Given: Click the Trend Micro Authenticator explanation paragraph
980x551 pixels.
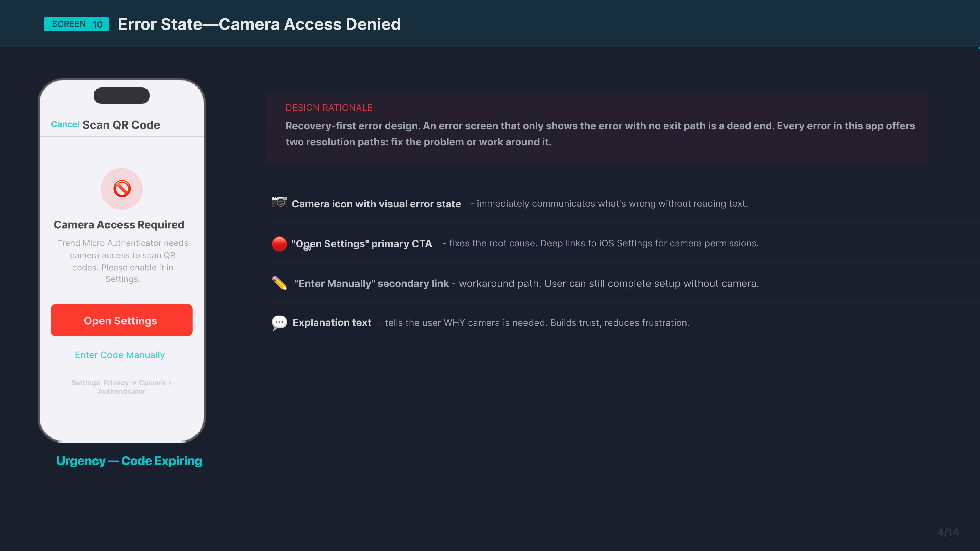Looking at the screenshot, I should [x=122, y=261].
